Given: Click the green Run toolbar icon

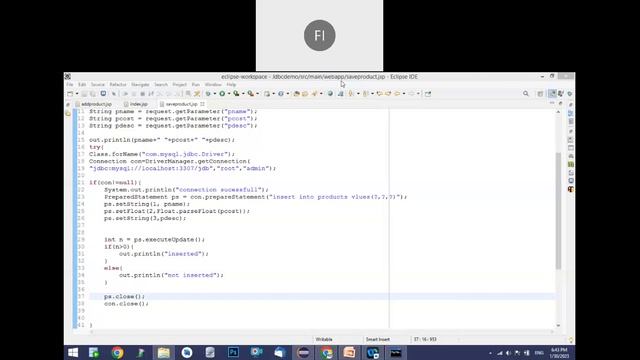Looking at the screenshot, I should [x=222, y=94].
